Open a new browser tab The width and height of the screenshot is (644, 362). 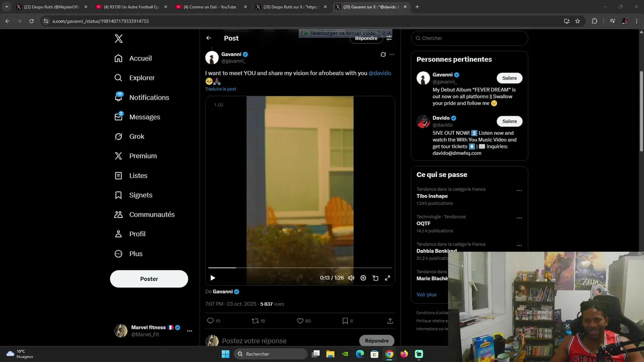click(417, 7)
